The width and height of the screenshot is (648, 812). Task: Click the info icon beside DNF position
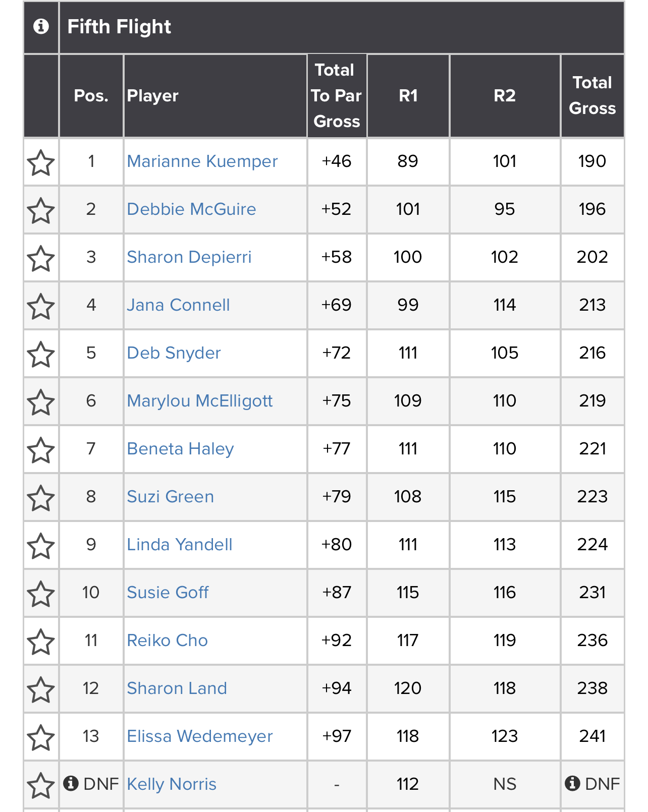[x=71, y=783]
